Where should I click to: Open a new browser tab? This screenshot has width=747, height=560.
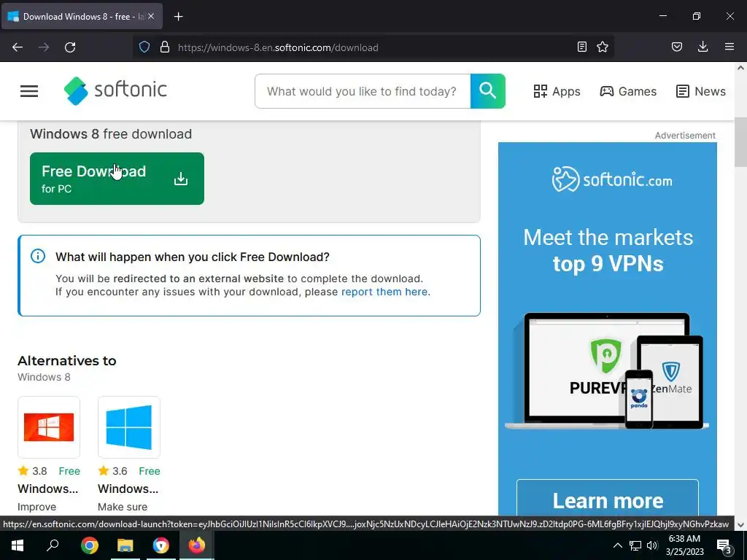(178, 17)
